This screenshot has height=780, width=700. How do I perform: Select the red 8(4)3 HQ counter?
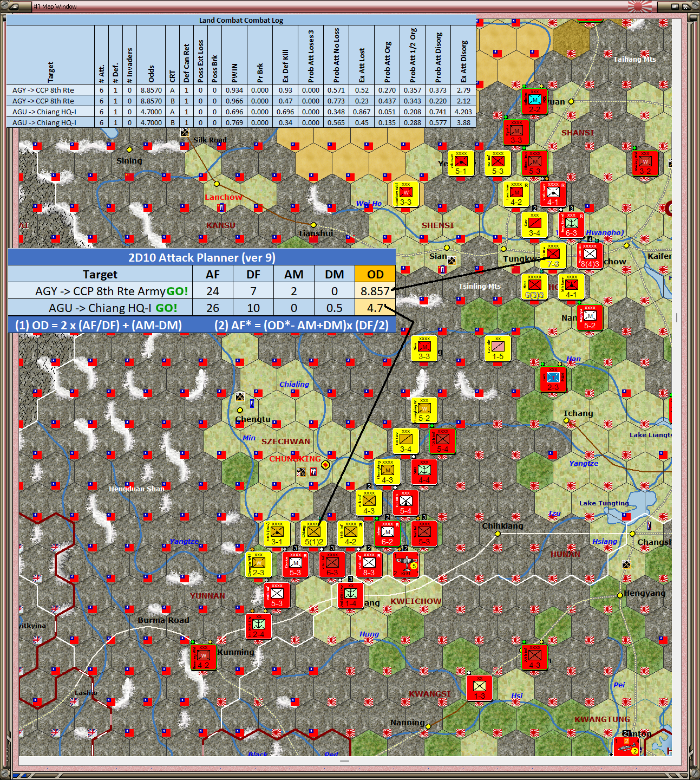(590, 256)
